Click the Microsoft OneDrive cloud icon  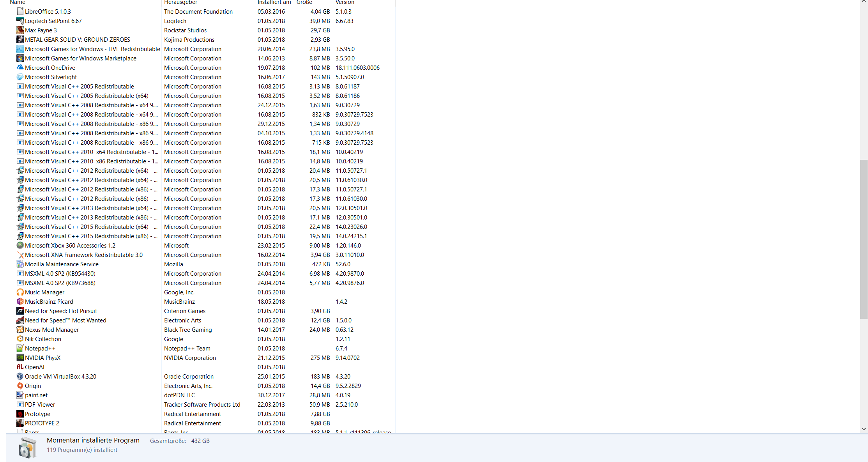[x=20, y=67]
